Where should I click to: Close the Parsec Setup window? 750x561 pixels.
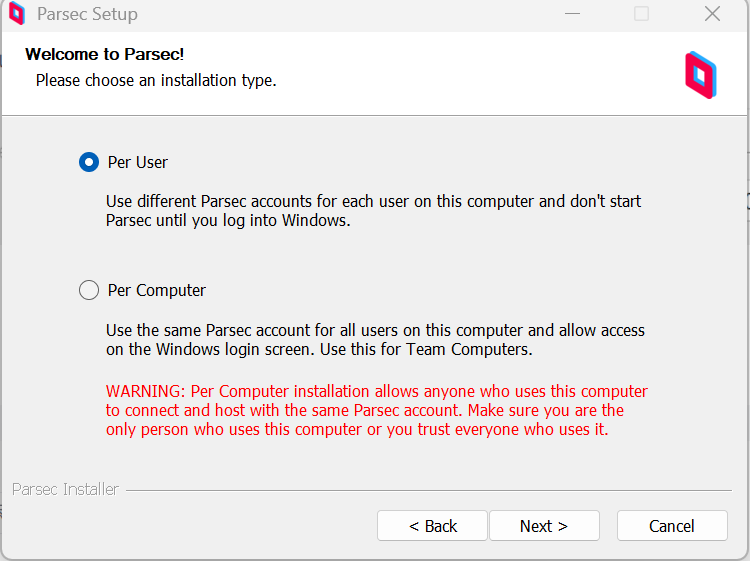[712, 14]
